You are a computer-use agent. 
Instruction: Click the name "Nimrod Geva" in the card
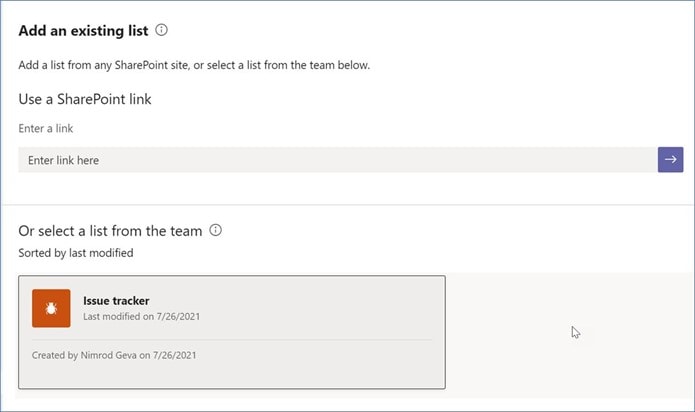coord(109,355)
